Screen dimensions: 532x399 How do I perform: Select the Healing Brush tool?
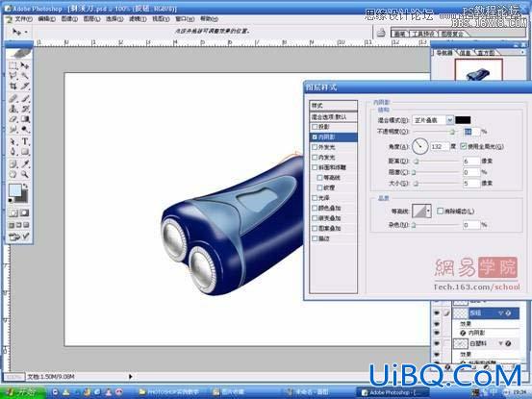coord(13,99)
